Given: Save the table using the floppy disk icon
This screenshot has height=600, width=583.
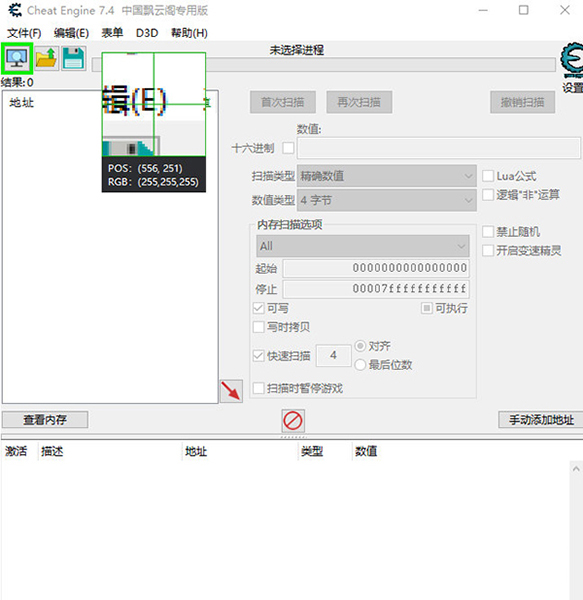Looking at the screenshot, I should [x=73, y=59].
